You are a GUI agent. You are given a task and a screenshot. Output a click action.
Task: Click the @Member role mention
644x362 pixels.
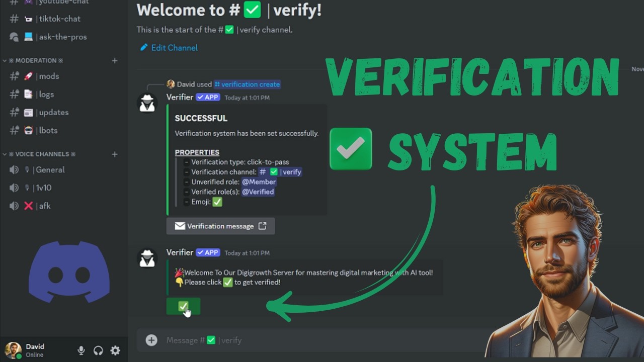pos(259,182)
